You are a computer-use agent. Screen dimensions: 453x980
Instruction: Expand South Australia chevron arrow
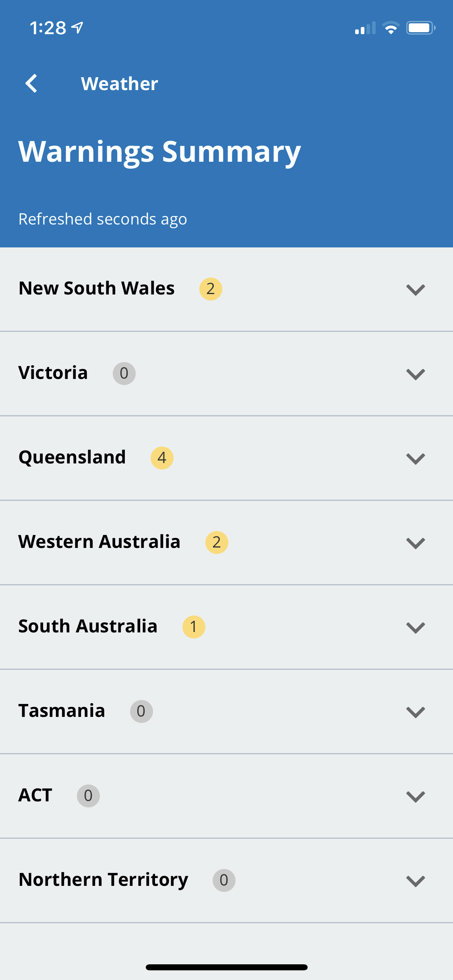[x=416, y=628]
